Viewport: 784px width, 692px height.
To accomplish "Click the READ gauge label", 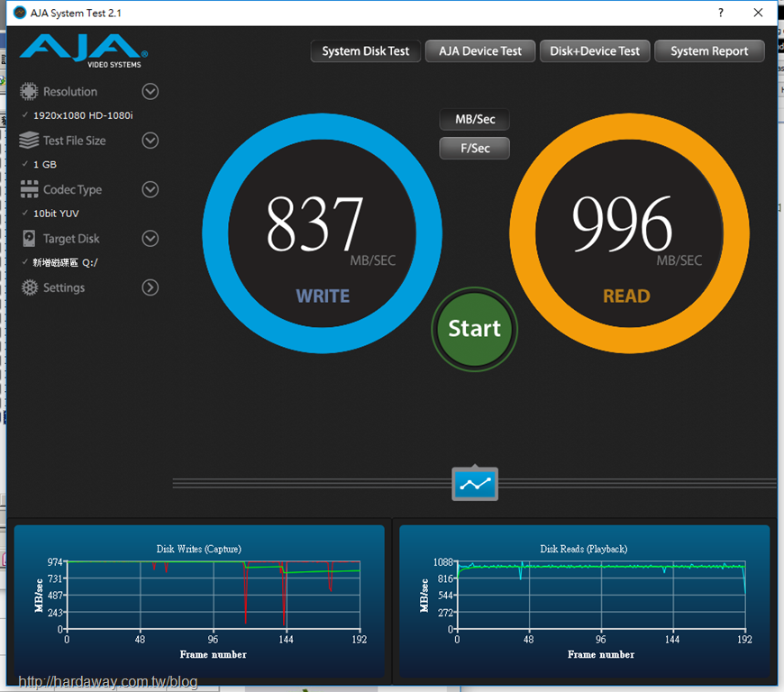I will (626, 296).
